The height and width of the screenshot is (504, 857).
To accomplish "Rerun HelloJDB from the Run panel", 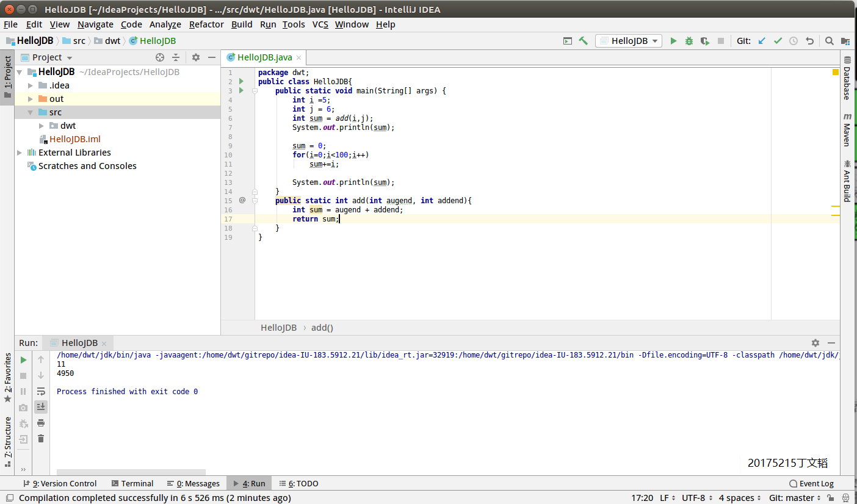I will (x=23, y=360).
